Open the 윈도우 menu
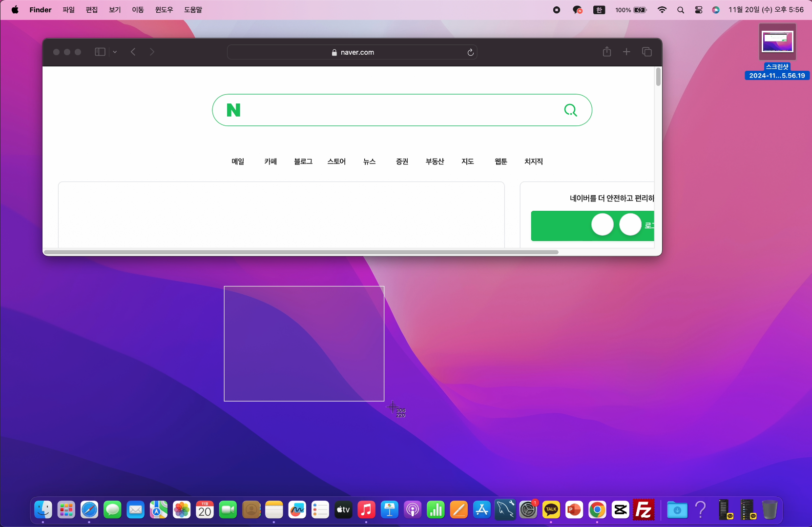Image resolution: width=812 pixels, height=527 pixels. [164, 10]
